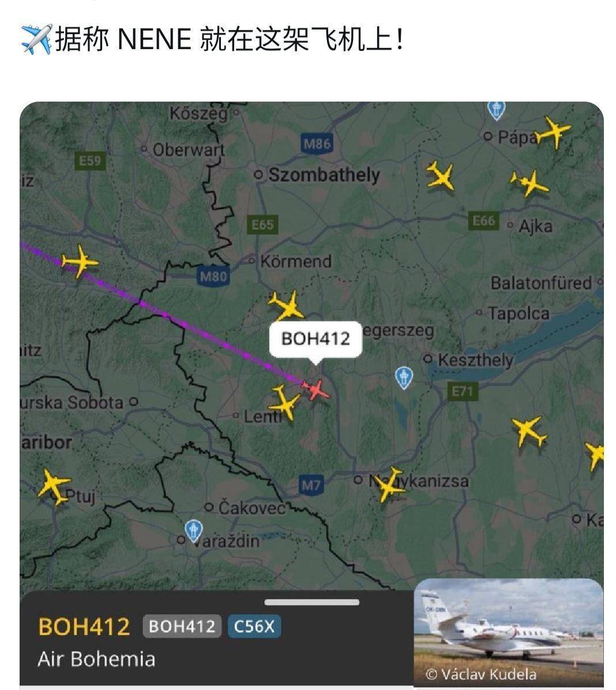Click the yellow plane near Lenti

285,402
